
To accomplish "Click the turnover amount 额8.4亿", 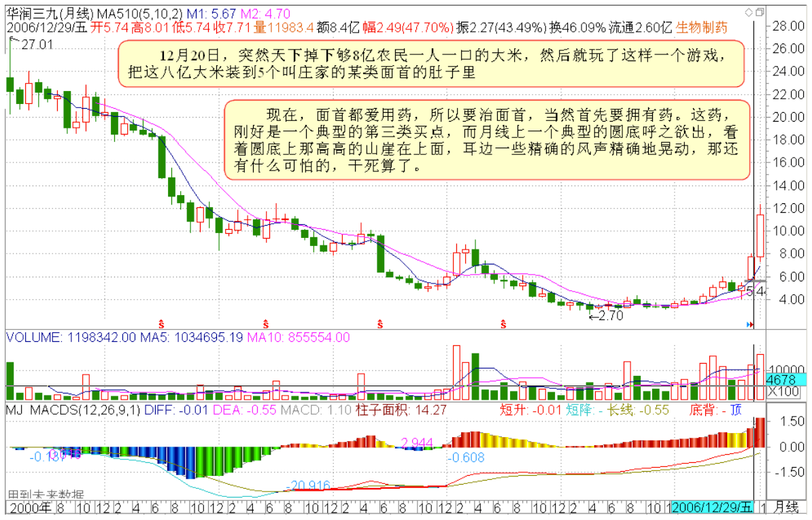I will (338, 27).
